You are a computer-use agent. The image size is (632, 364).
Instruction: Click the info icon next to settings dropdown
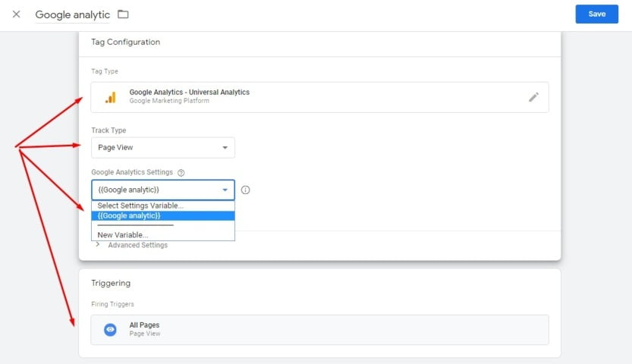point(246,190)
